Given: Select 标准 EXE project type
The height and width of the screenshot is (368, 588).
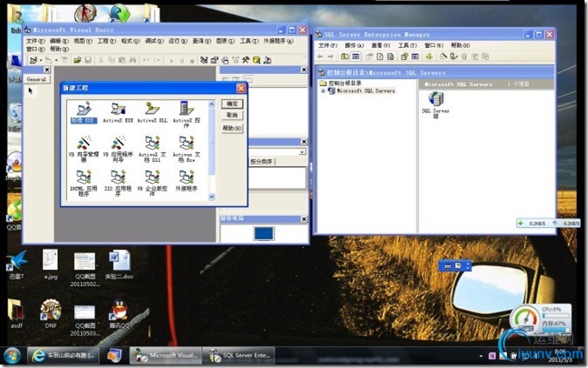Looking at the screenshot, I should (x=84, y=112).
